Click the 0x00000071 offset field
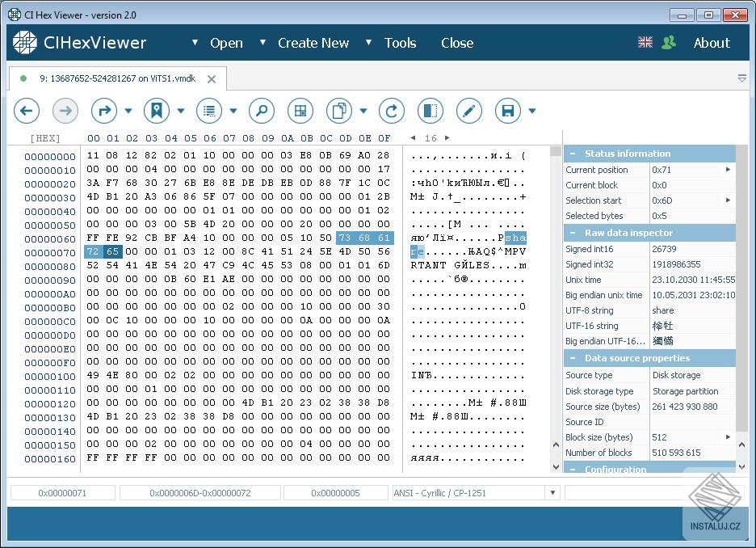This screenshot has height=548, width=756. click(x=62, y=492)
